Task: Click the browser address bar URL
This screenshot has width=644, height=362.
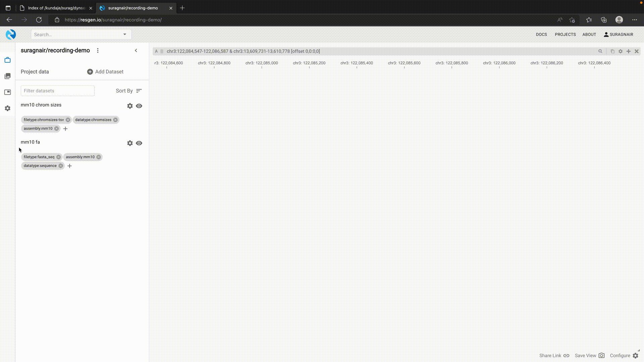Action: coord(113,20)
